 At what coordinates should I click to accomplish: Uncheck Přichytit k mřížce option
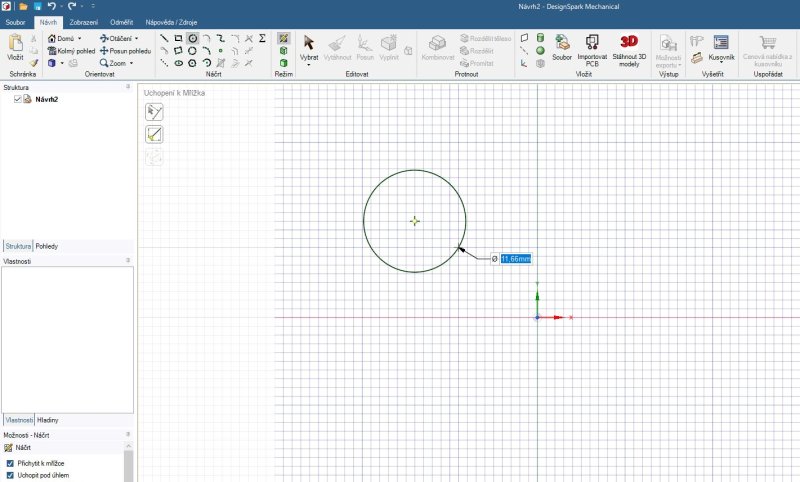[10, 464]
